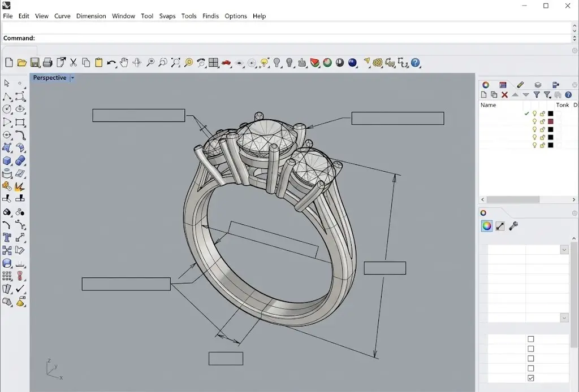Click the Command input line
The height and width of the screenshot is (392, 579).
pyautogui.click(x=288, y=38)
